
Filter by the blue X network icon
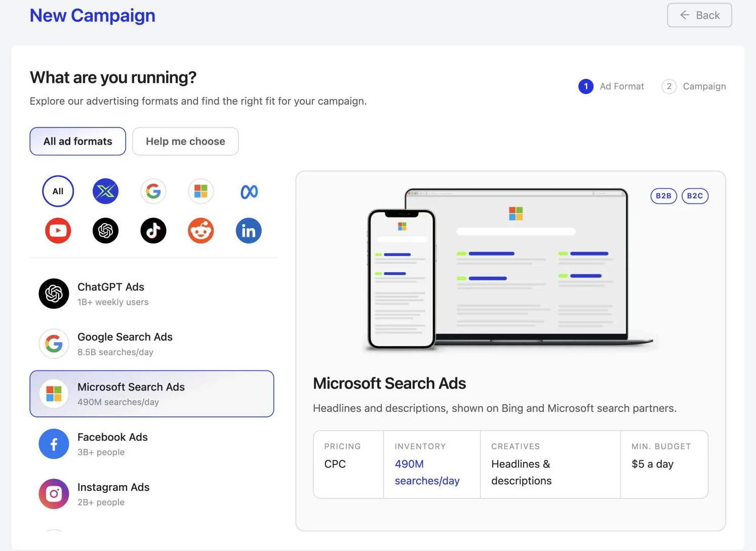pos(105,191)
